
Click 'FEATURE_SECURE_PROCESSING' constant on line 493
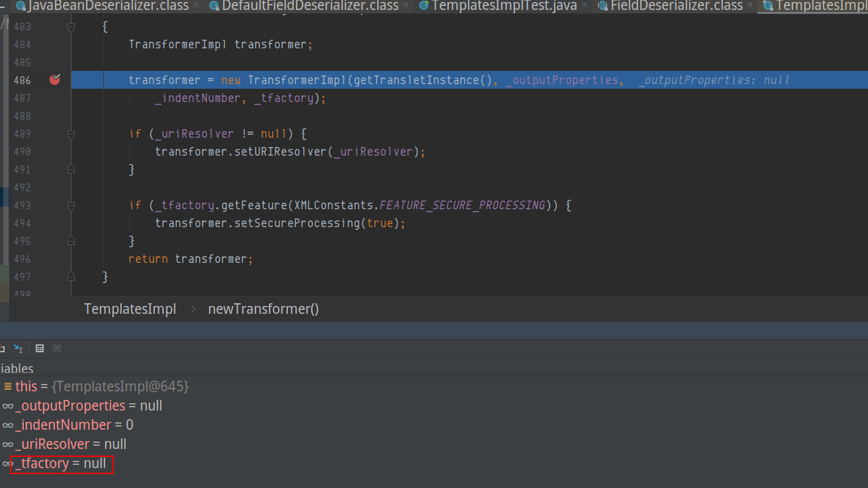pyautogui.click(x=462, y=205)
